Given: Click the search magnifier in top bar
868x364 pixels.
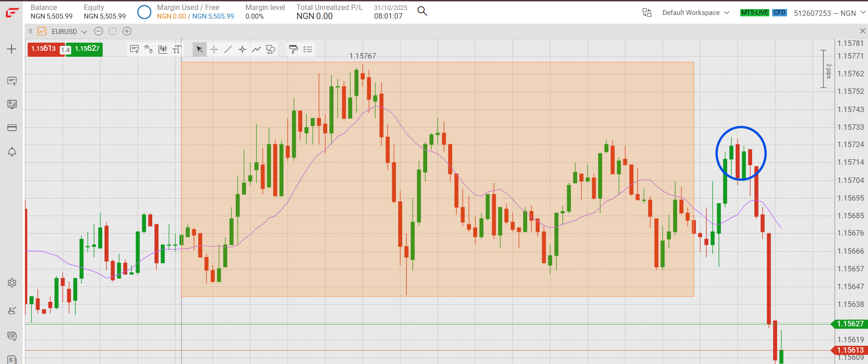Looking at the screenshot, I should (422, 11).
